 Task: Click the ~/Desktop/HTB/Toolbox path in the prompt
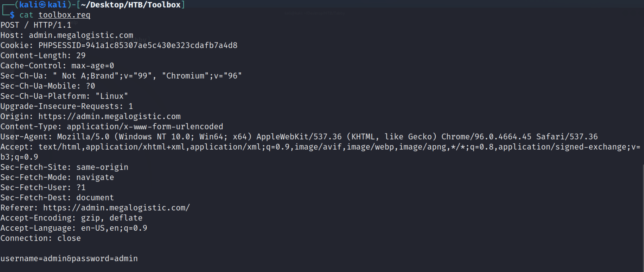(131, 5)
